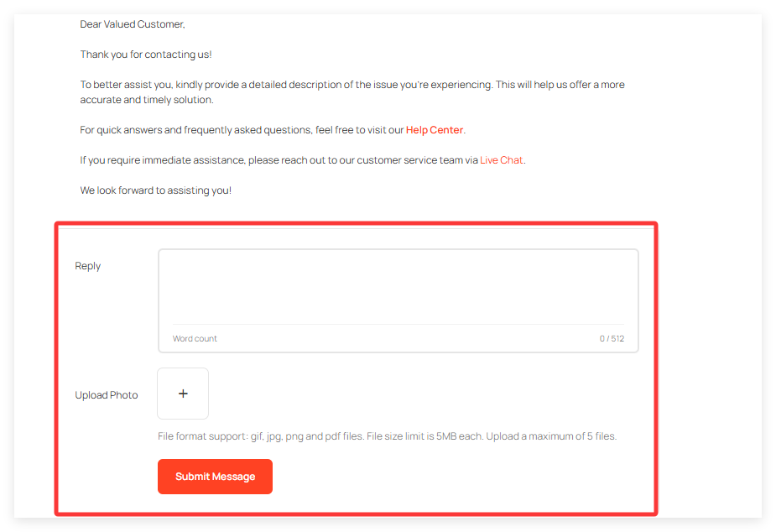Click the "Thank you for contacting us!" line
776x532 pixels.
[x=146, y=55]
